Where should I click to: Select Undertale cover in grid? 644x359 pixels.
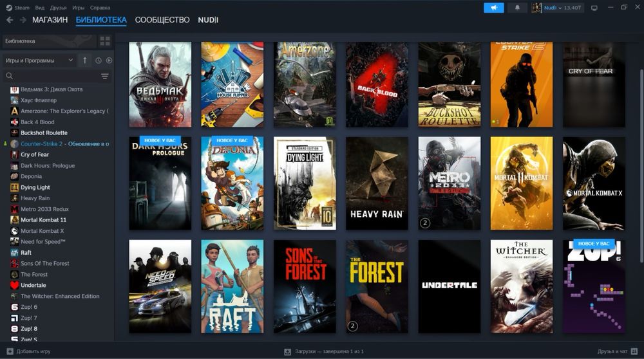450,286
